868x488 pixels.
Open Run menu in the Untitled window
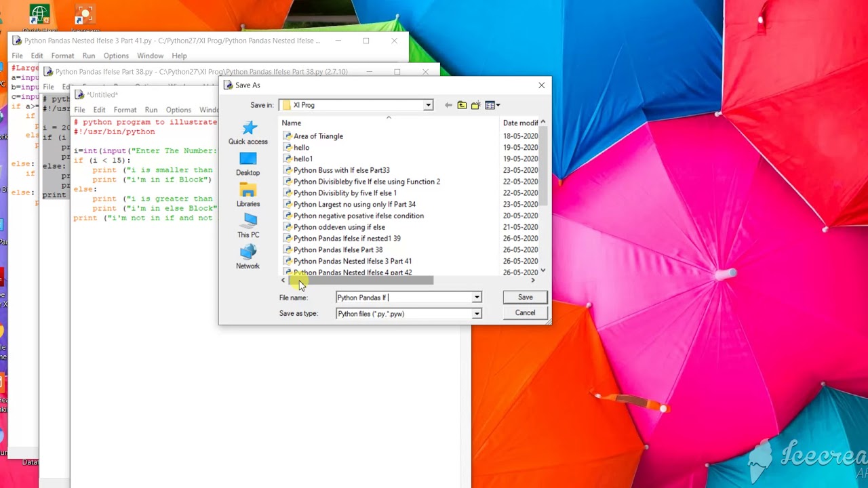pyautogui.click(x=151, y=110)
